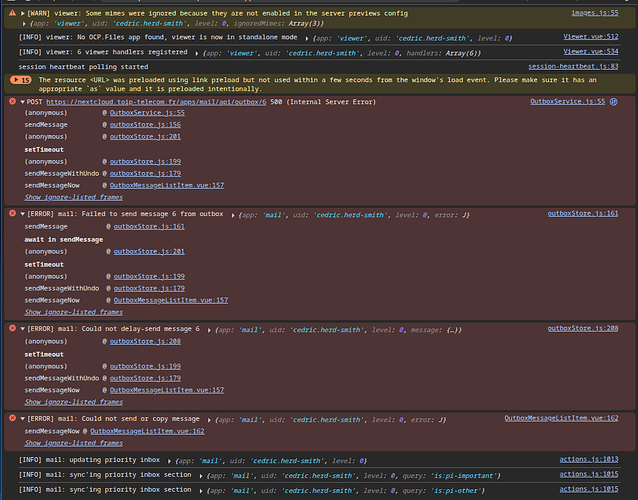The width and height of the screenshot is (638, 500).
Task: Collapse the 'Could not delay-send message 6' error
Action: pos(23,328)
